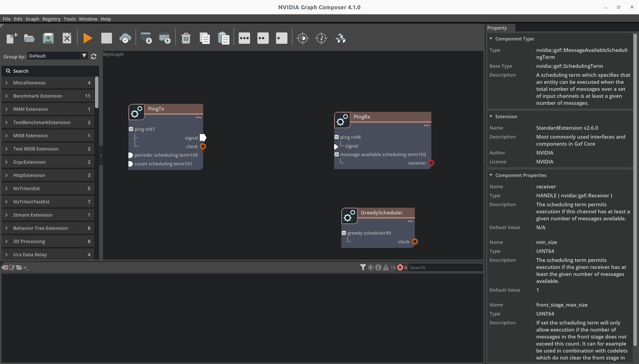The width and height of the screenshot is (639, 364).
Task: Expand the Miscellaneous category
Action: click(x=6, y=83)
